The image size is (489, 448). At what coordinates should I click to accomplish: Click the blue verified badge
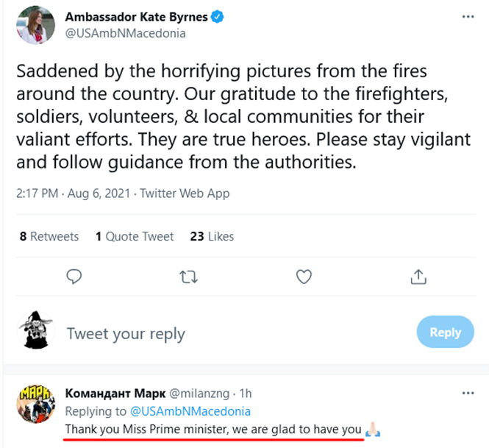coord(218,16)
